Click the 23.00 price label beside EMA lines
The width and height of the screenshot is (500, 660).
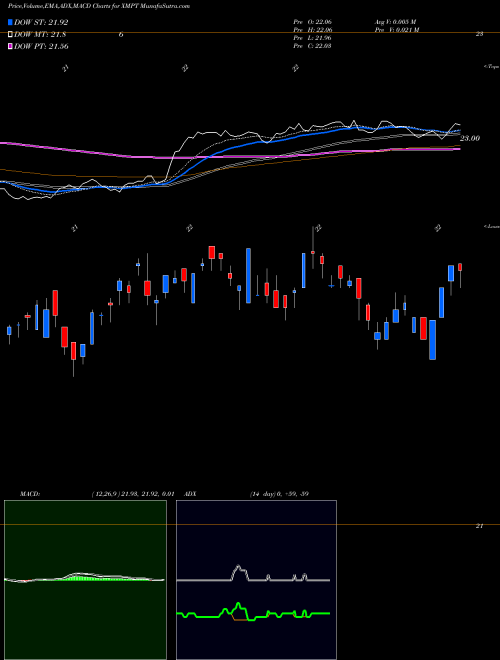coord(470,138)
